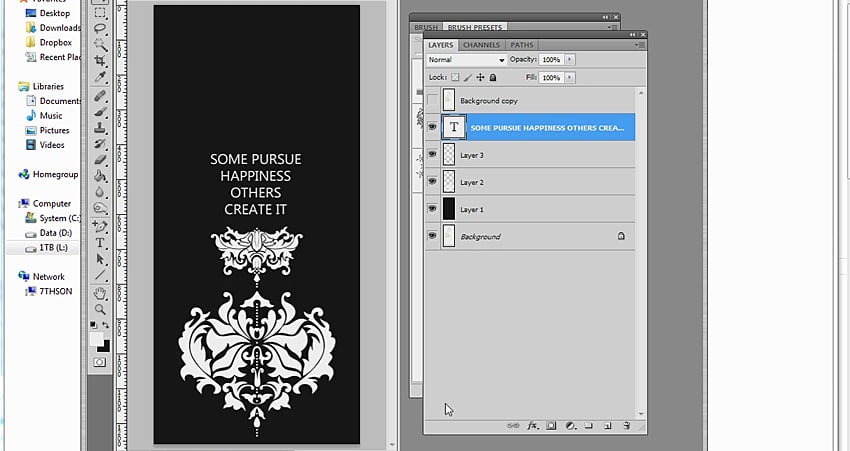Swap foreground and background colors
The height and width of the screenshot is (451, 850).
(x=106, y=325)
